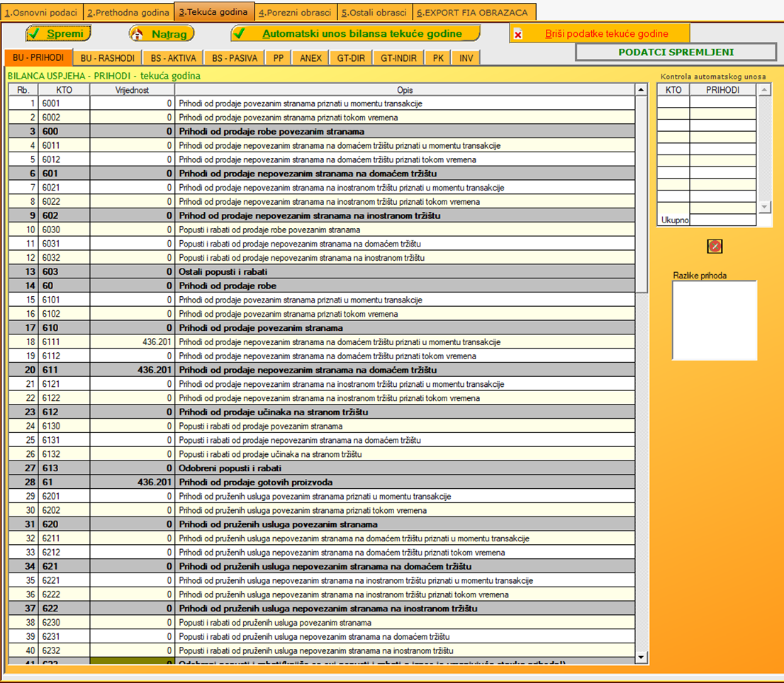Select row 3 Prihodi od prodaje robe povezanim stranama
784x683 pixels.
click(x=322, y=131)
